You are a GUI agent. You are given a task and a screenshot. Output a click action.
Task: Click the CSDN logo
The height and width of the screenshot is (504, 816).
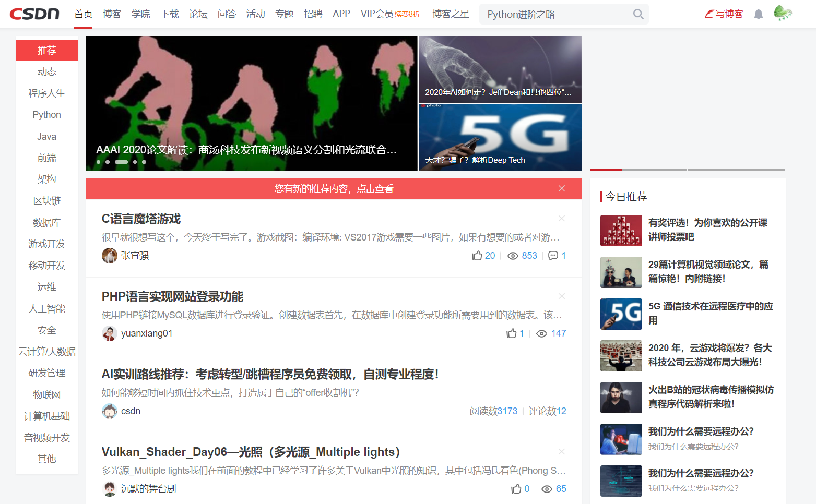[x=34, y=14]
